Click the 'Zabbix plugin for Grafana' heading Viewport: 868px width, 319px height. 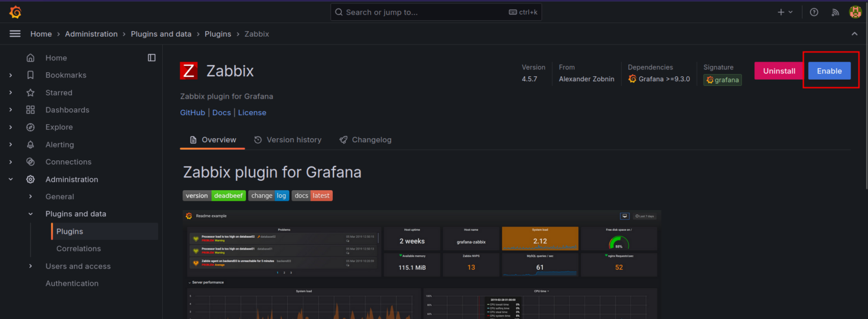pos(272,172)
